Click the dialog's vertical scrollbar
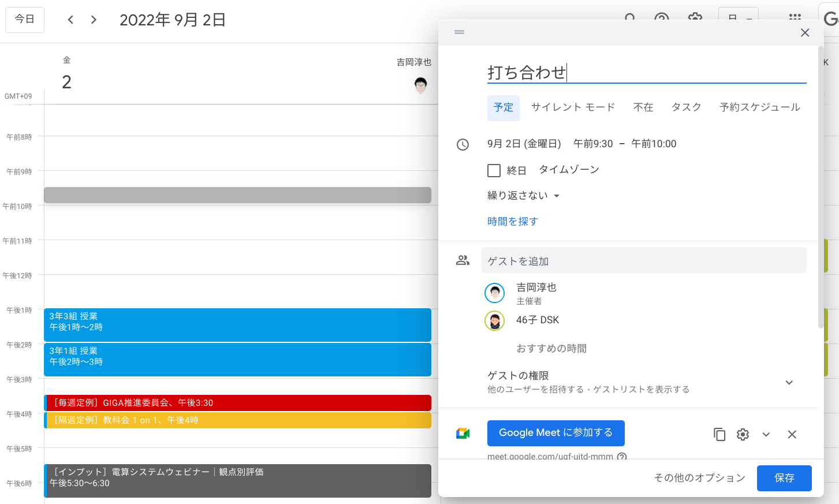 point(821,188)
